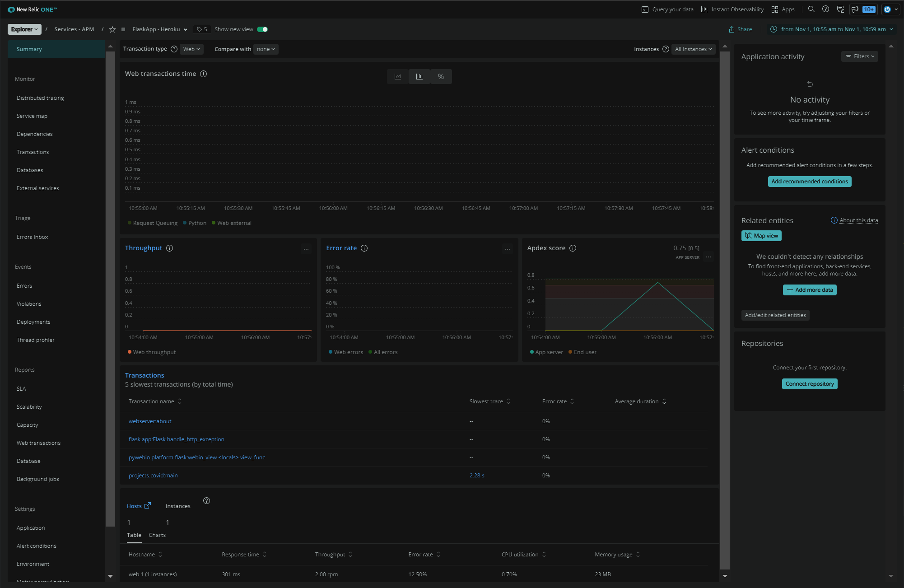Click the Distributed tracing icon in sidebar
904x588 pixels.
click(40, 98)
